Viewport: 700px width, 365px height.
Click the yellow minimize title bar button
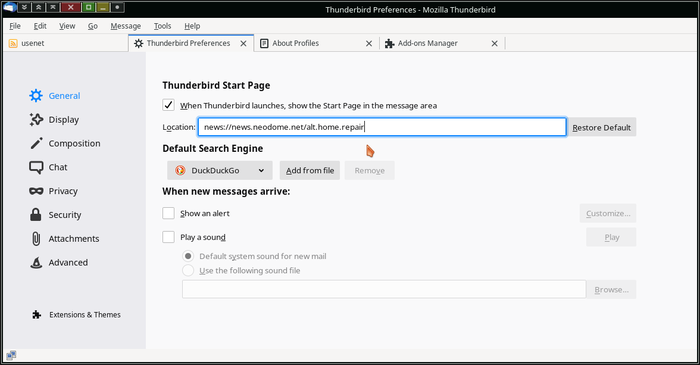(103, 7)
